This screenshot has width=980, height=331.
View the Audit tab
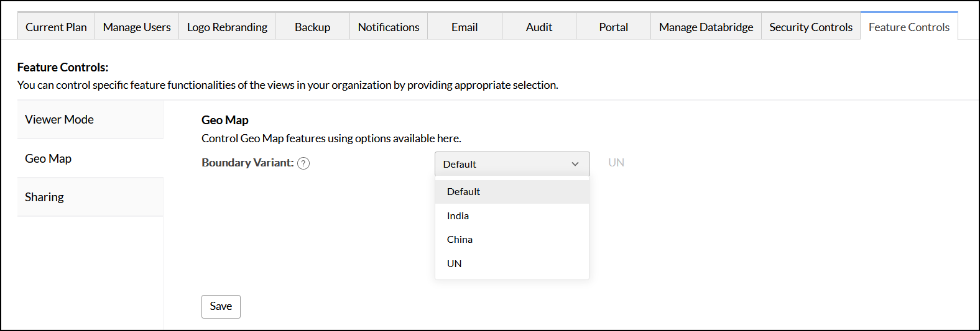coord(539,27)
